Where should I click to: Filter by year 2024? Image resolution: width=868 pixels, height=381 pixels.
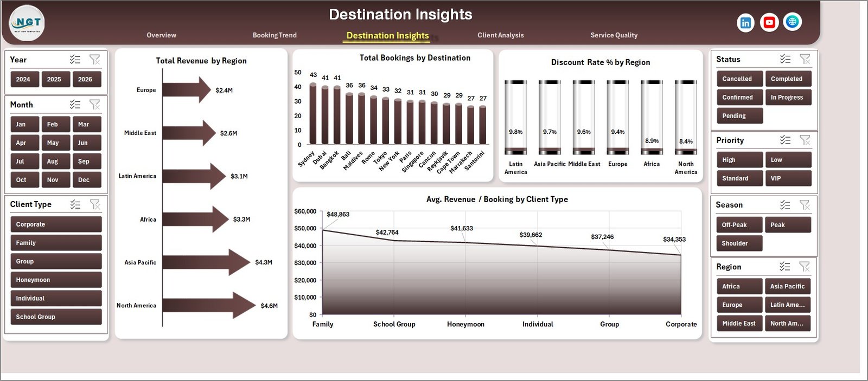24,79
